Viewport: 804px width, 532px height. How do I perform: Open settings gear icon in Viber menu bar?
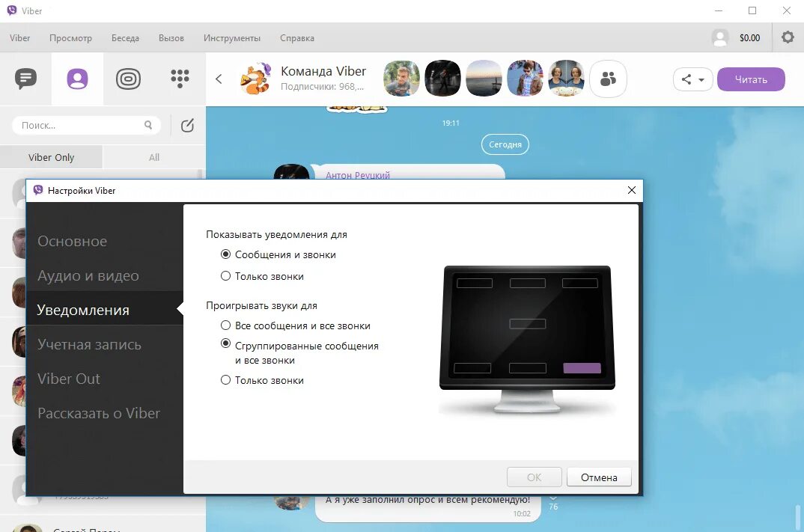(x=788, y=37)
